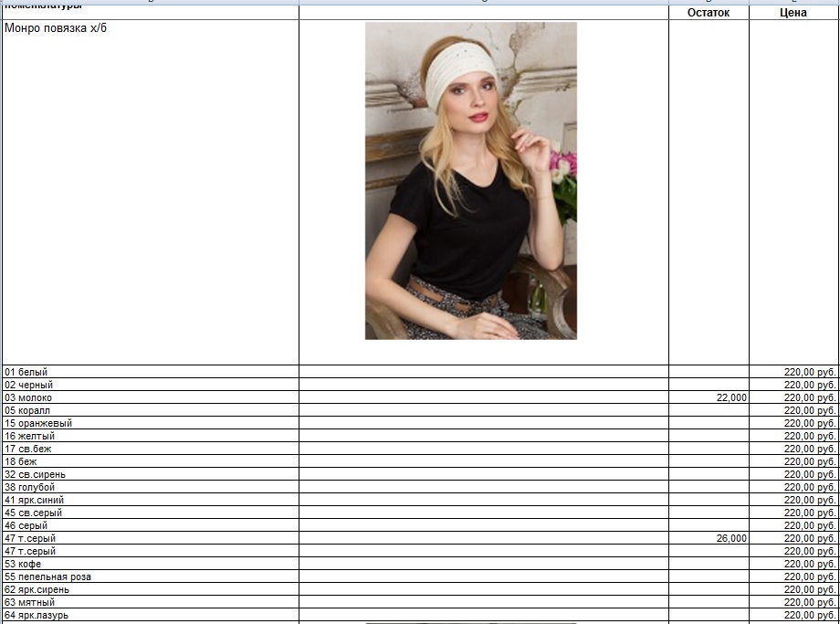
Task: Select the '47 т.серый' cell with stock 26,000
Action: [151, 538]
